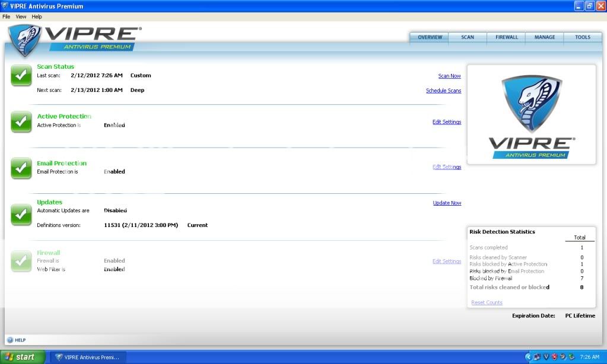The image size is (607, 364).
Task: Click the VIPRE shield icon in system tray
Action: click(x=545, y=357)
